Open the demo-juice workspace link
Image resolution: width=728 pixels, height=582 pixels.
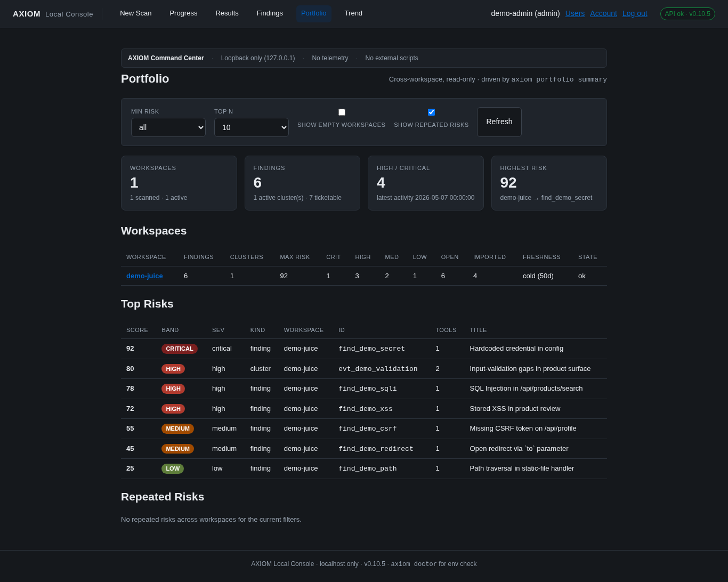point(144,276)
